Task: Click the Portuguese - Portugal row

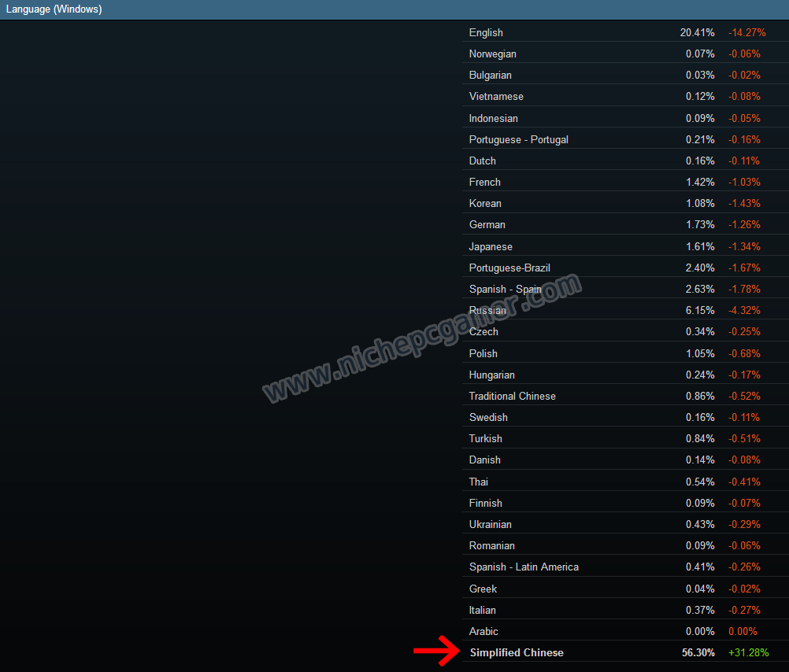Action: click(x=518, y=139)
